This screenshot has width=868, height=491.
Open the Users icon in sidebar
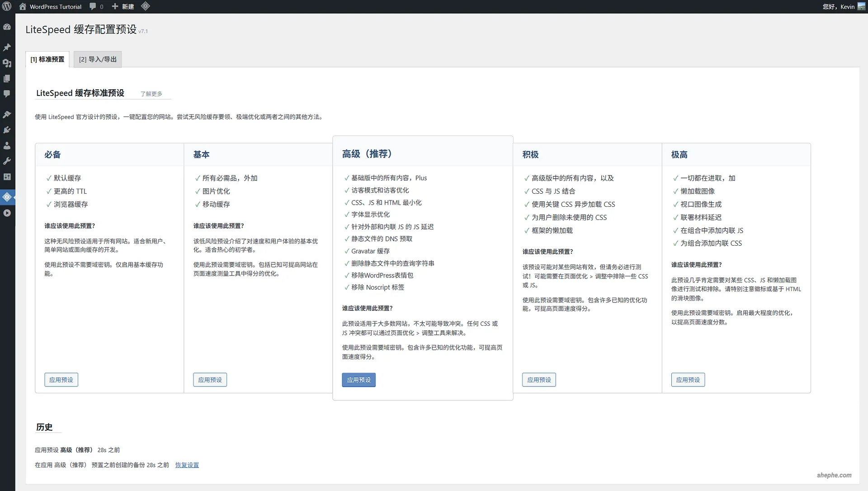[7, 145]
